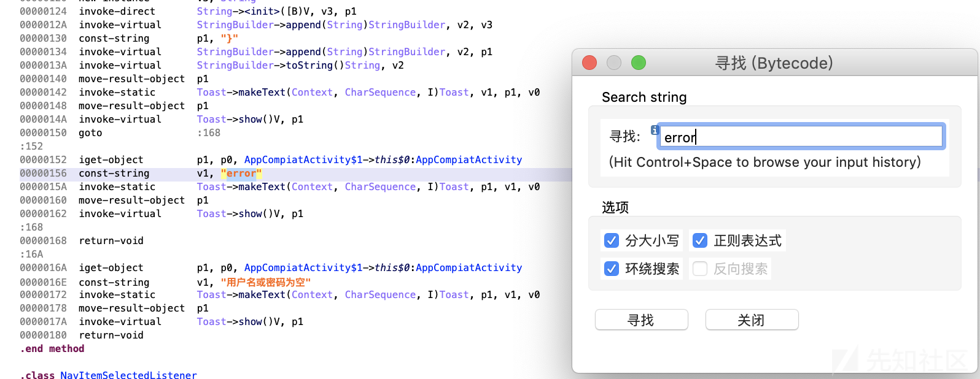Click the gray minimize window button
Image resolution: width=980 pixels, height=379 pixels.
click(x=614, y=63)
